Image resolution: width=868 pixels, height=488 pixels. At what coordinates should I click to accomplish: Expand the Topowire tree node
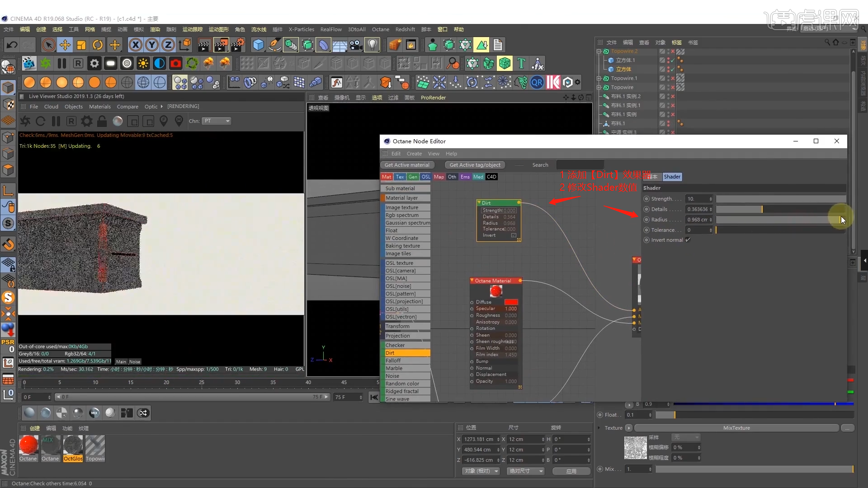pos(599,87)
